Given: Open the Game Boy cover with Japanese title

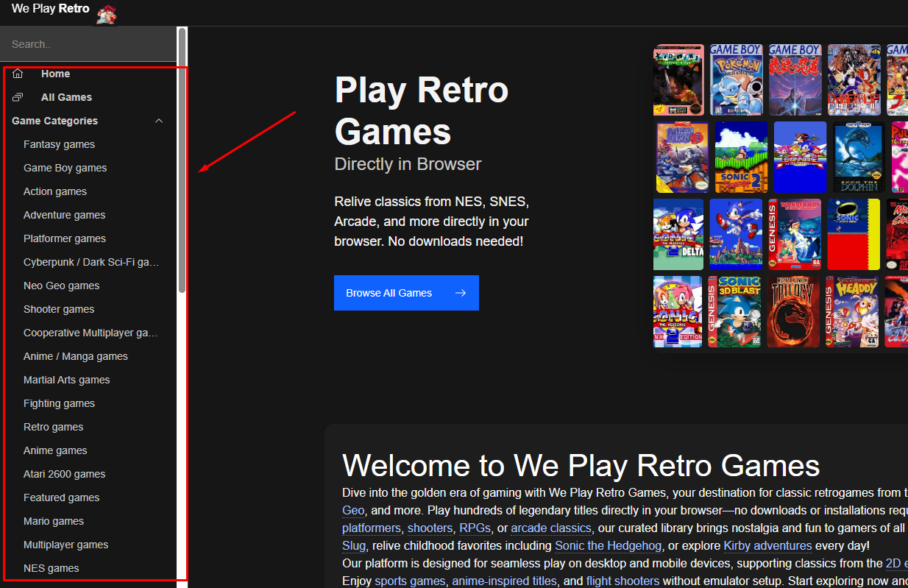Looking at the screenshot, I should pos(795,80).
